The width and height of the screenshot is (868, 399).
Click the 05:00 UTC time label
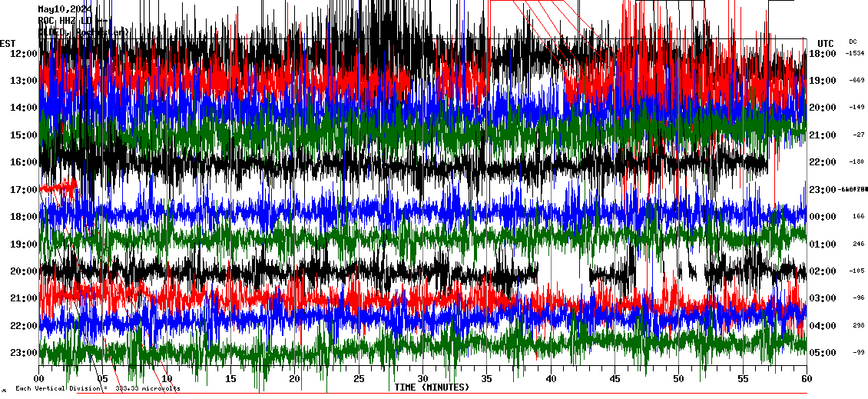(x=823, y=353)
